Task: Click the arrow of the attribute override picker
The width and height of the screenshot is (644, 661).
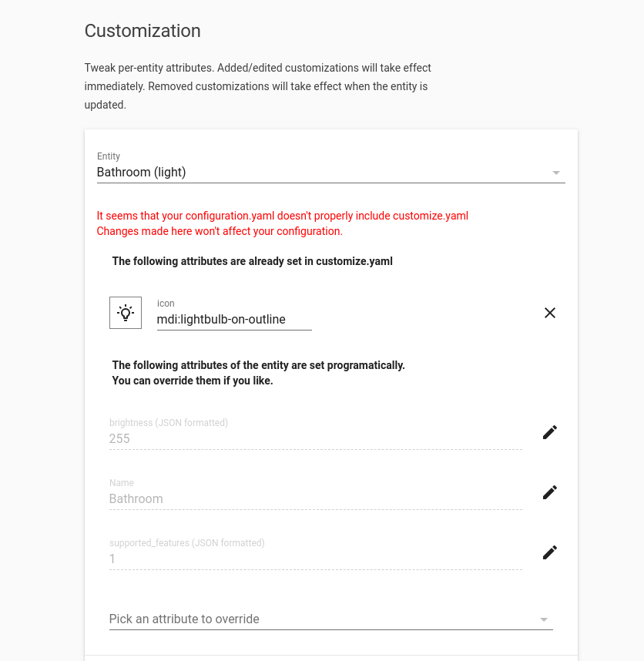Action: click(544, 619)
